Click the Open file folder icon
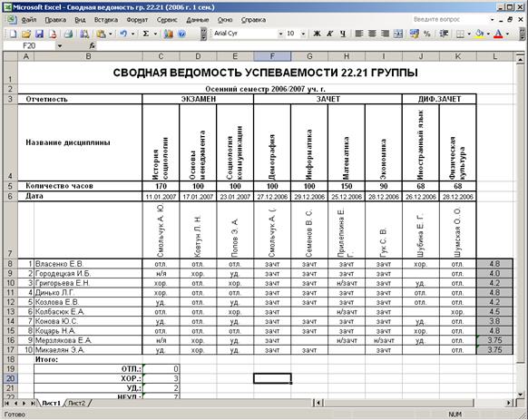 point(26,34)
